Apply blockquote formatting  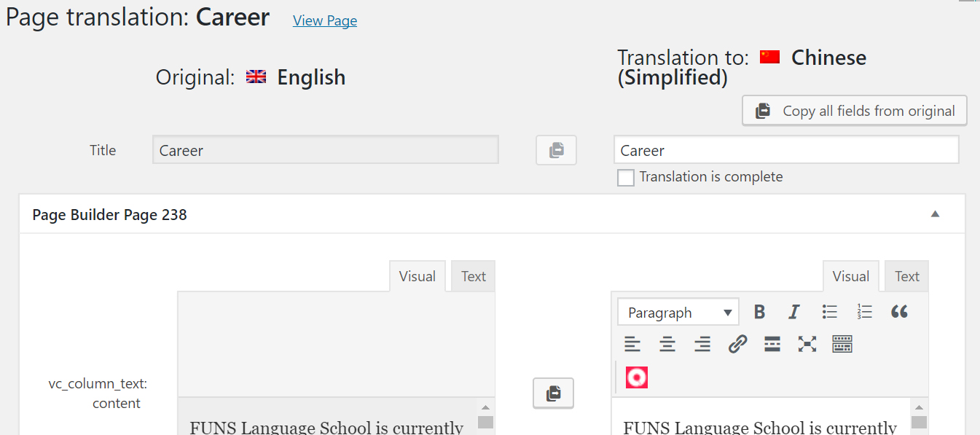899,313
